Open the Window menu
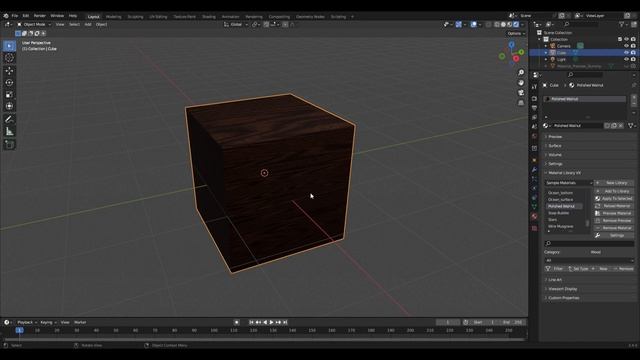Screen dimensions: 640x360 coord(57,16)
